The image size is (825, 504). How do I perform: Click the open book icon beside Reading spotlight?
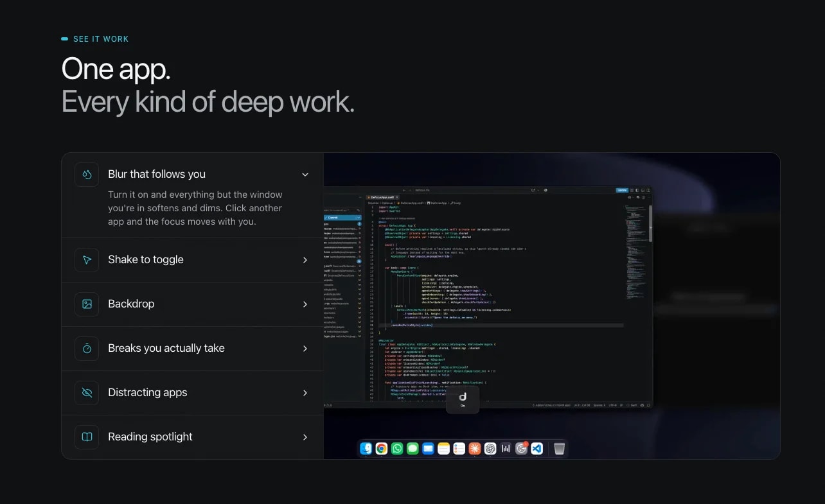[87, 437]
